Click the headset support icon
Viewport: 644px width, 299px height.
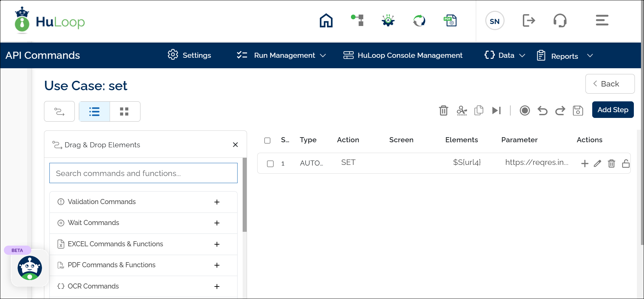(x=560, y=21)
